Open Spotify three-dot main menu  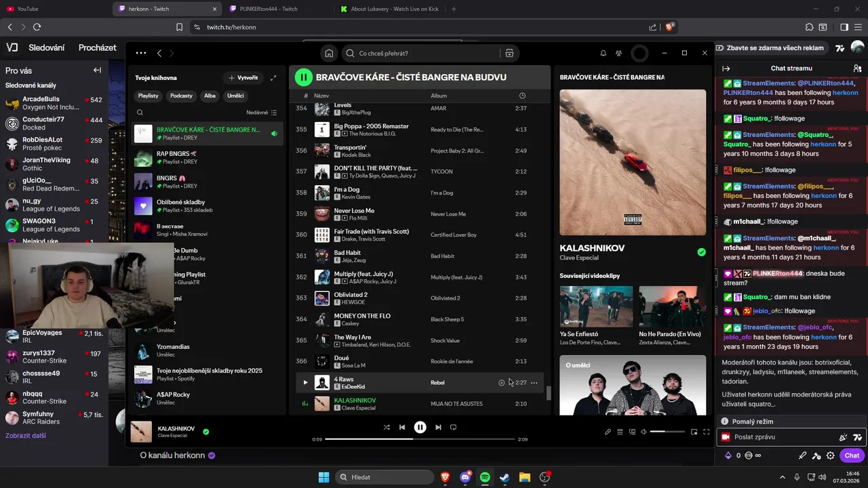(140, 53)
